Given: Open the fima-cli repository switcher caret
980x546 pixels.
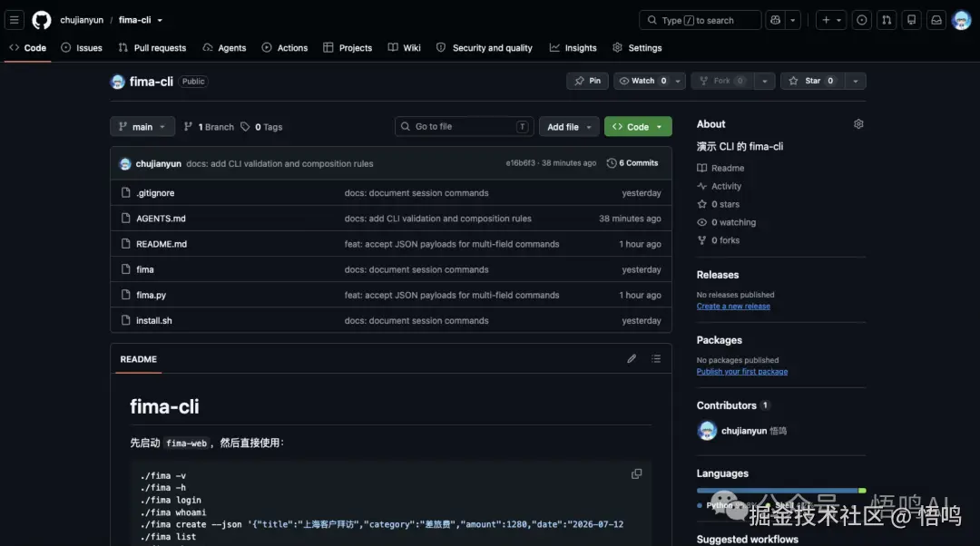Looking at the screenshot, I should point(160,20).
